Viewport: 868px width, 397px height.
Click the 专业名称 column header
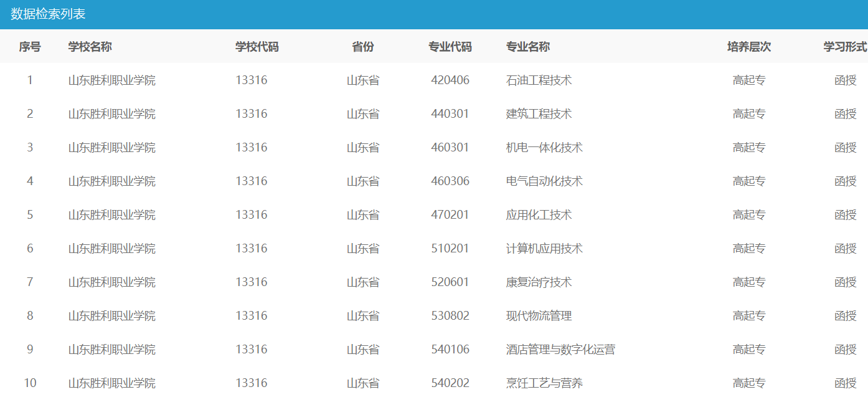coord(528,47)
